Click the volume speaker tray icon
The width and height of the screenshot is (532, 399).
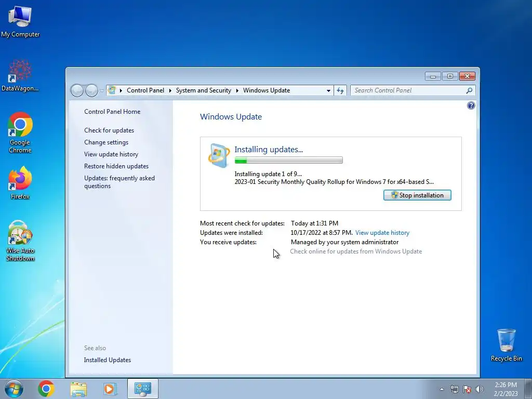480,389
